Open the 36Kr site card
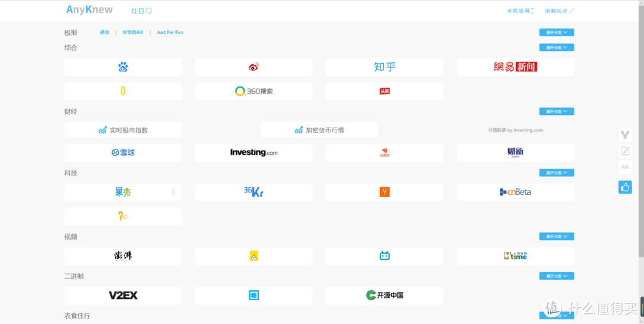This screenshot has height=324, width=644. pos(254,192)
